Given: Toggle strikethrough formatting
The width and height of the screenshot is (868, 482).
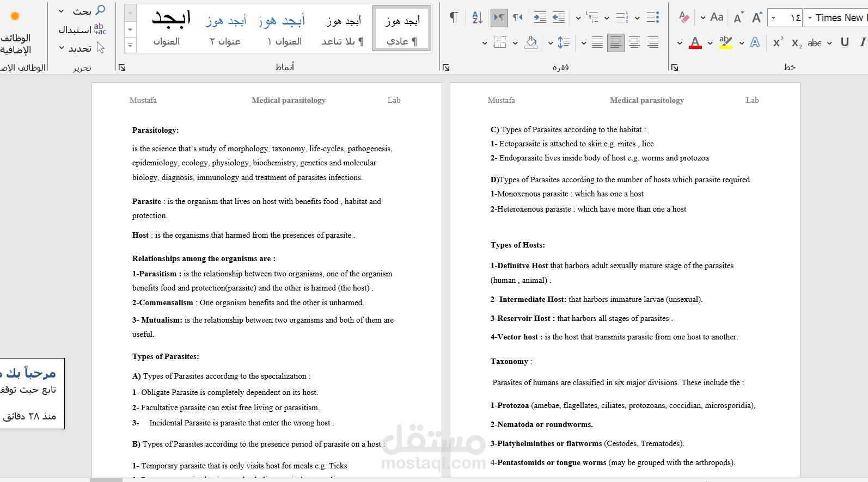Looking at the screenshot, I should coord(815,43).
